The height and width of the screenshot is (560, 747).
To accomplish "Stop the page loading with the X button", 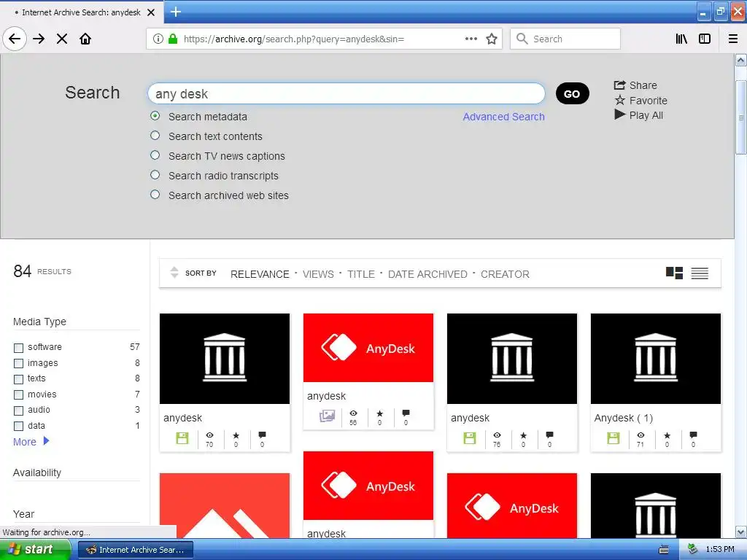I will click(62, 39).
